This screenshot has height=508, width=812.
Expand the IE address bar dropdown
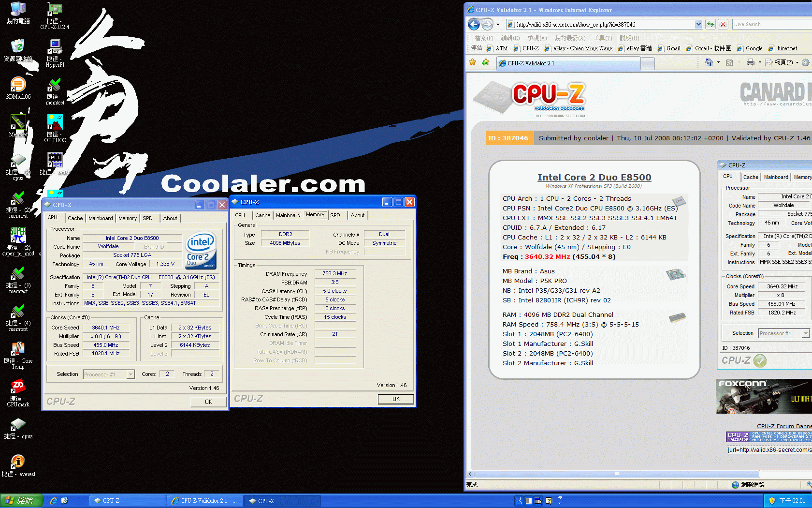[698, 24]
